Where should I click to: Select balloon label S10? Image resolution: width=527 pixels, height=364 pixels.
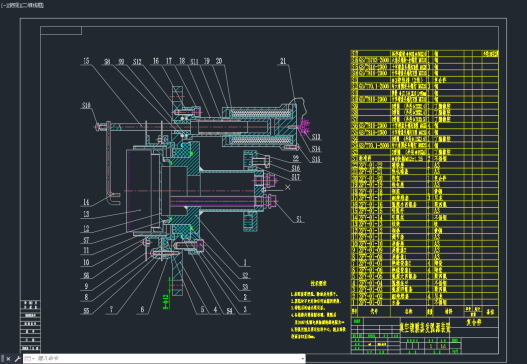[86, 106]
